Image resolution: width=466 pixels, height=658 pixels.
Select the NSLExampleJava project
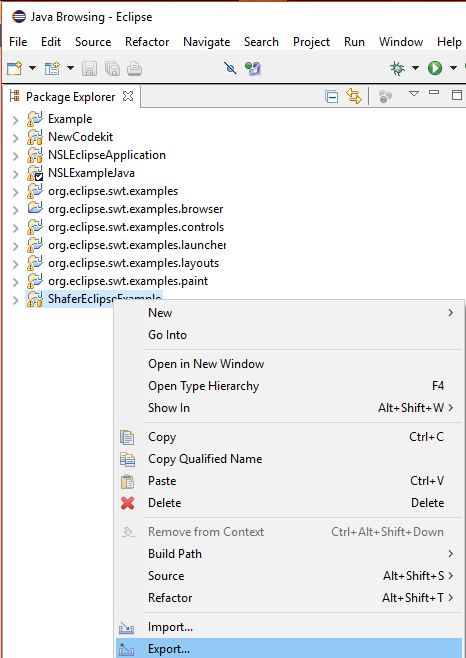click(91, 173)
